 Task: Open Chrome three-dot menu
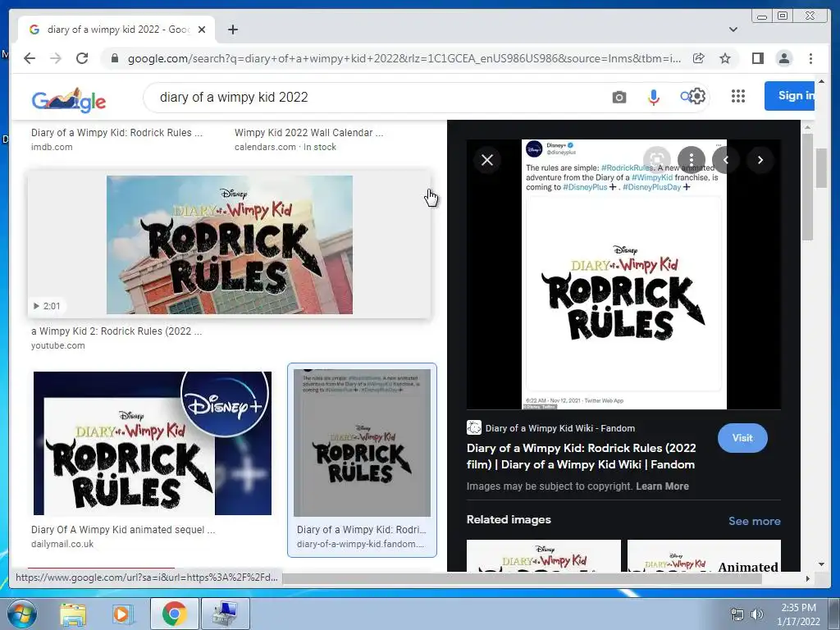(810, 58)
